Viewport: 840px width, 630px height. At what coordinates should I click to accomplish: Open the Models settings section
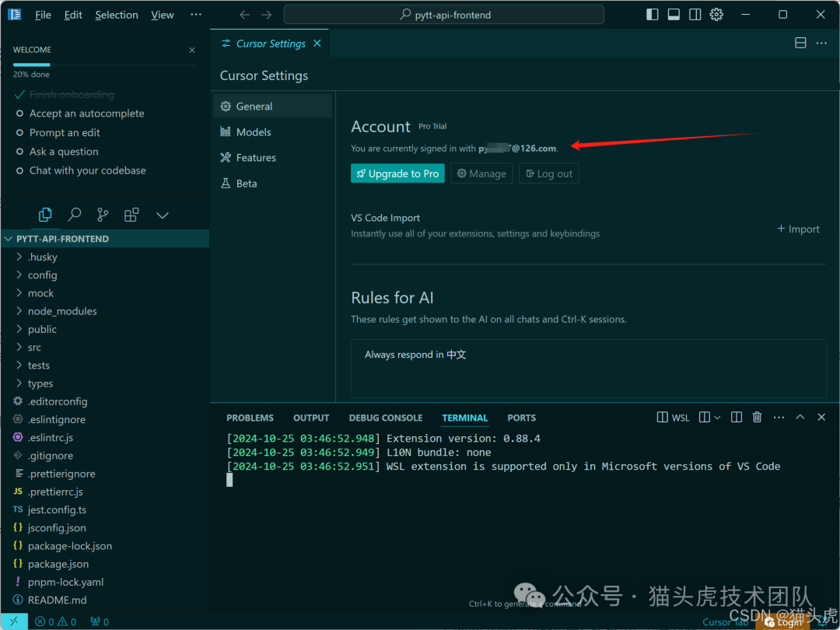pyautogui.click(x=272, y=131)
